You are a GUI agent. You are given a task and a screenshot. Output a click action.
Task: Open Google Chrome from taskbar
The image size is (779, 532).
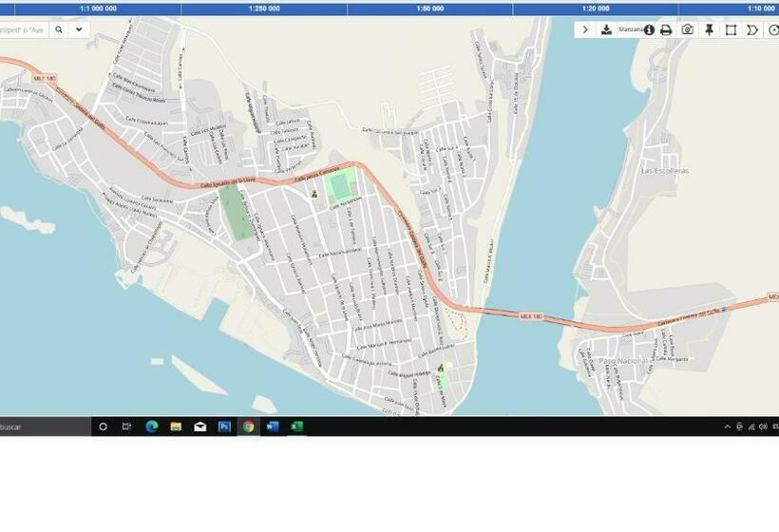click(x=248, y=427)
